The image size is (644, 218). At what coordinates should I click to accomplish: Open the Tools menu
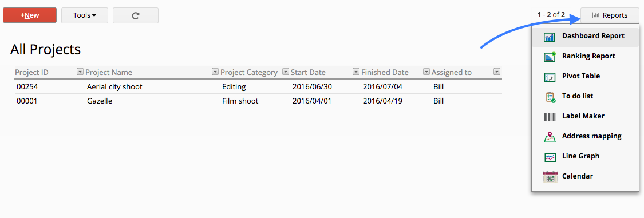pyautogui.click(x=85, y=15)
